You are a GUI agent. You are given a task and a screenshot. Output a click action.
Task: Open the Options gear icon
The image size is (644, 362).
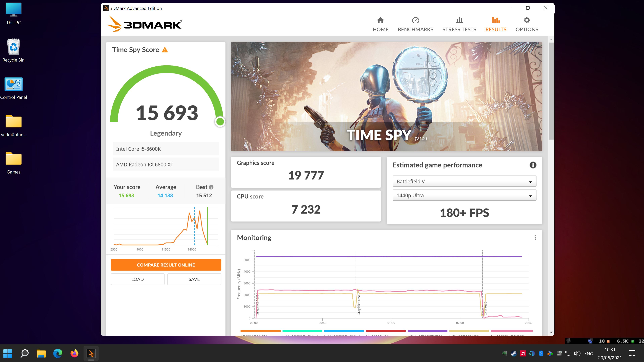[x=527, y=20]
